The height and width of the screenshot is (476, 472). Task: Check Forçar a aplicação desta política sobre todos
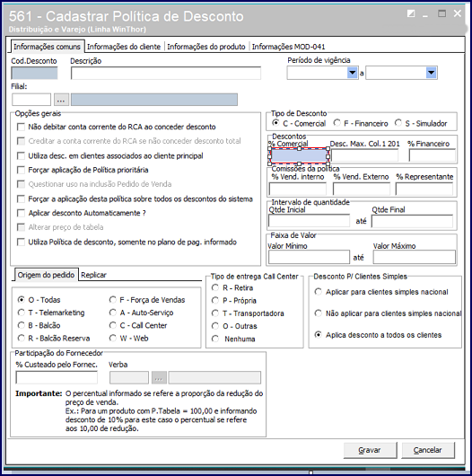pos(21,199)
